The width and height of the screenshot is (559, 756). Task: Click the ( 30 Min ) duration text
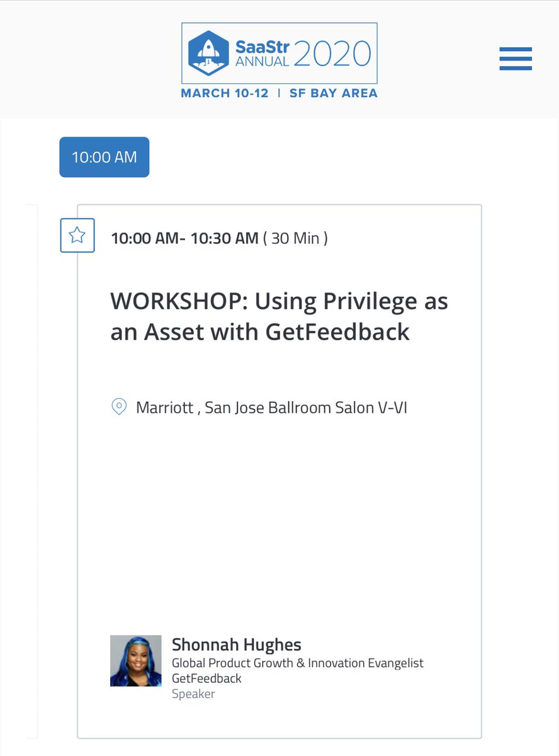[295, 238]
